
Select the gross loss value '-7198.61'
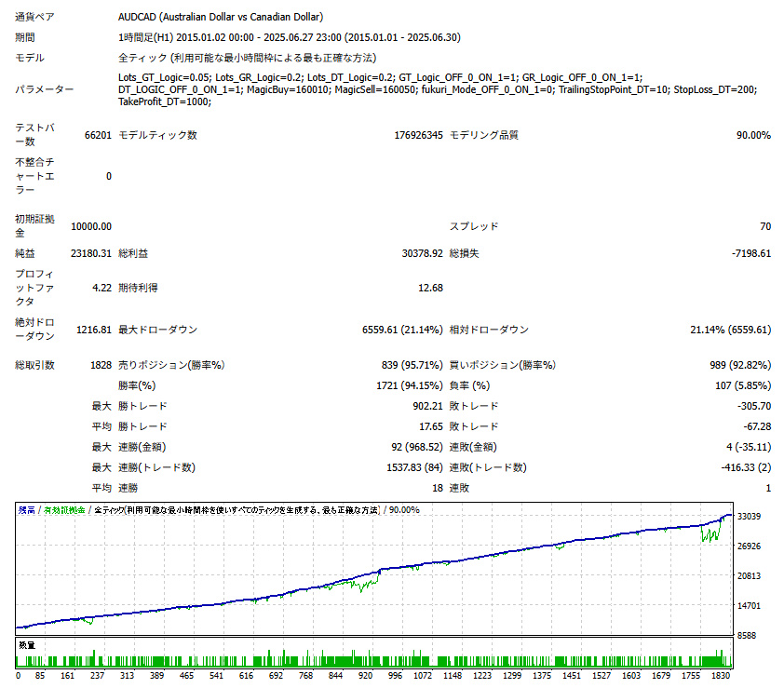pyautogui.click(x=751, y=253)
